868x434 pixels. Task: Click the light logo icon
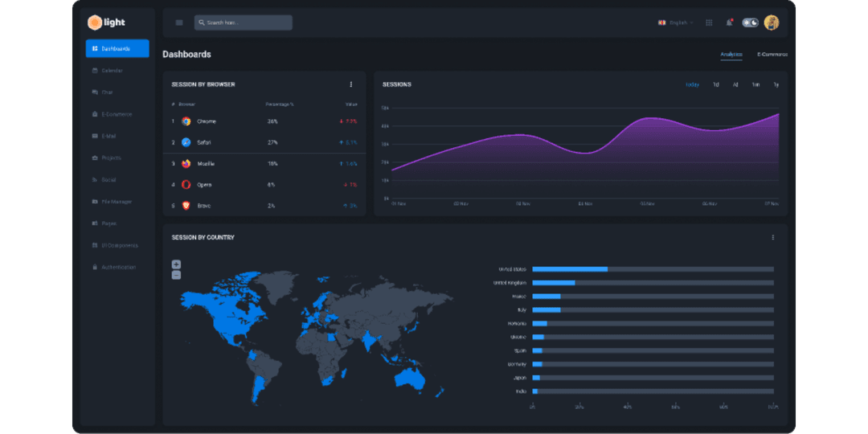[95, 23]
